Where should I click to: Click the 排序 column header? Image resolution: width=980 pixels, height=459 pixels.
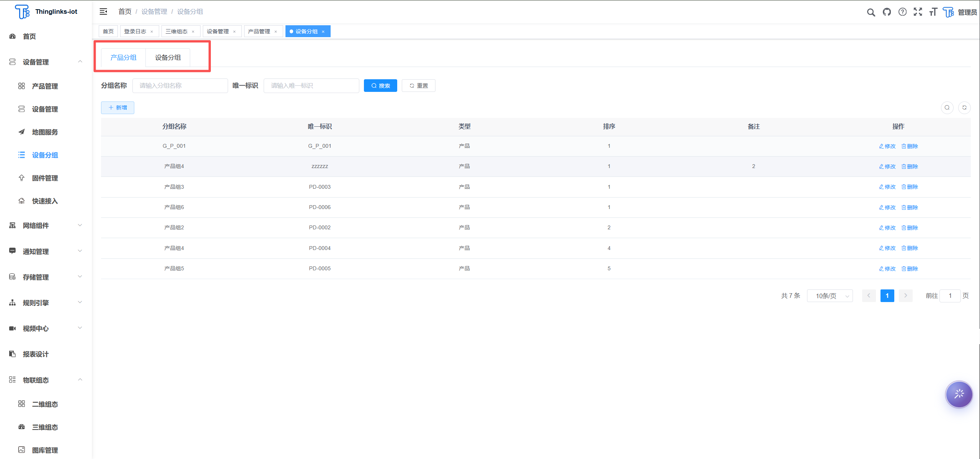pyautogui.click(x=609, y=126)
